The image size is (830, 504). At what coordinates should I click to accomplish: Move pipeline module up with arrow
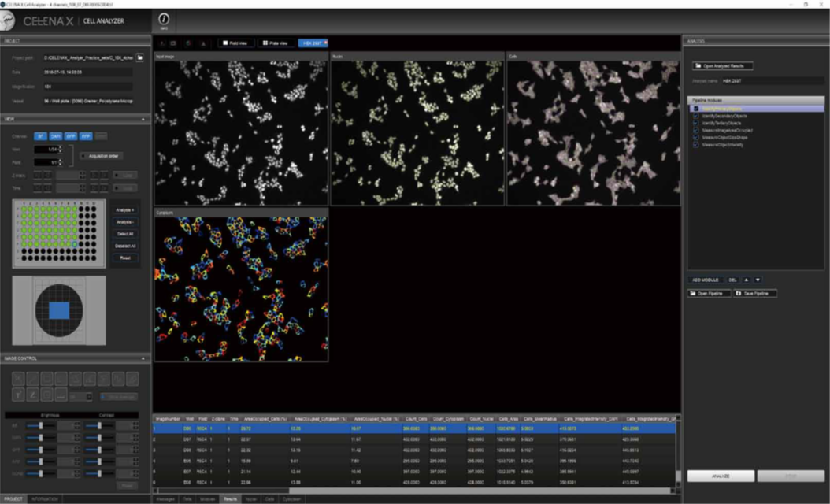[x=747, y=280]
